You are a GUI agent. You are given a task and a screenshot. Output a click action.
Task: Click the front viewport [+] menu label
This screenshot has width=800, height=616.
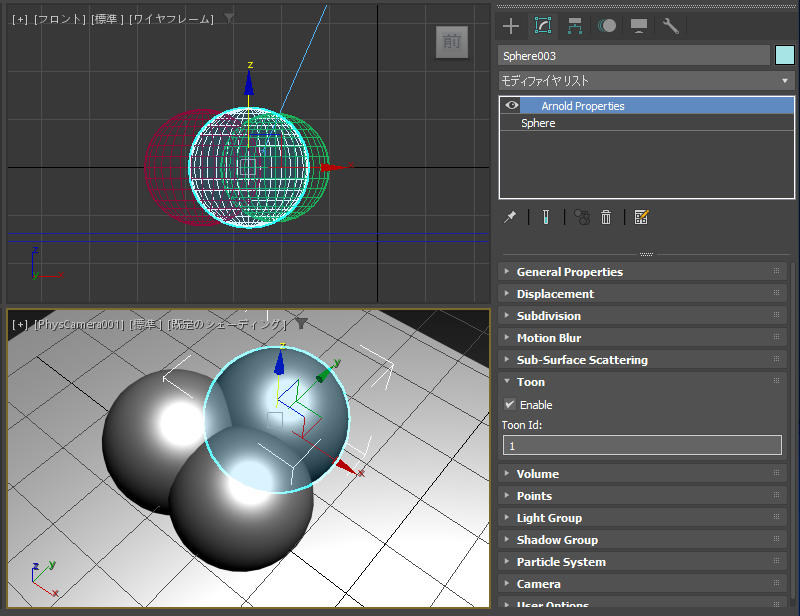[20, 19]
